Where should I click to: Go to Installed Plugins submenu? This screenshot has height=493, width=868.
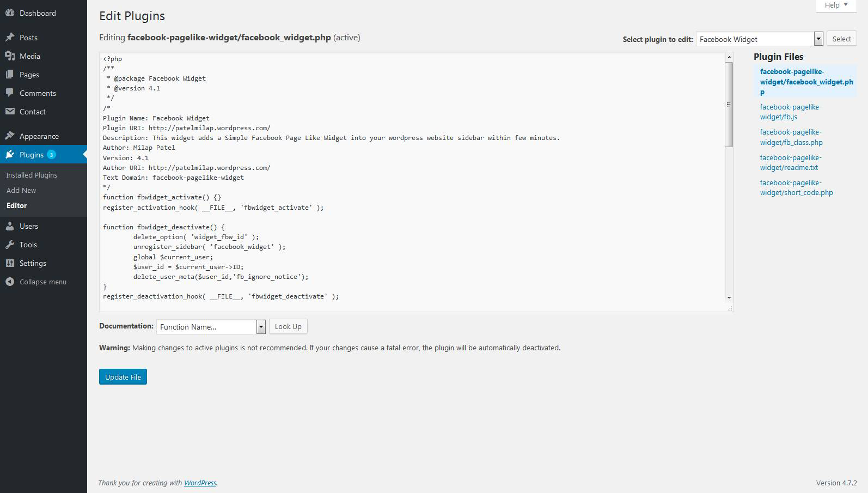[x=32, y=175]
